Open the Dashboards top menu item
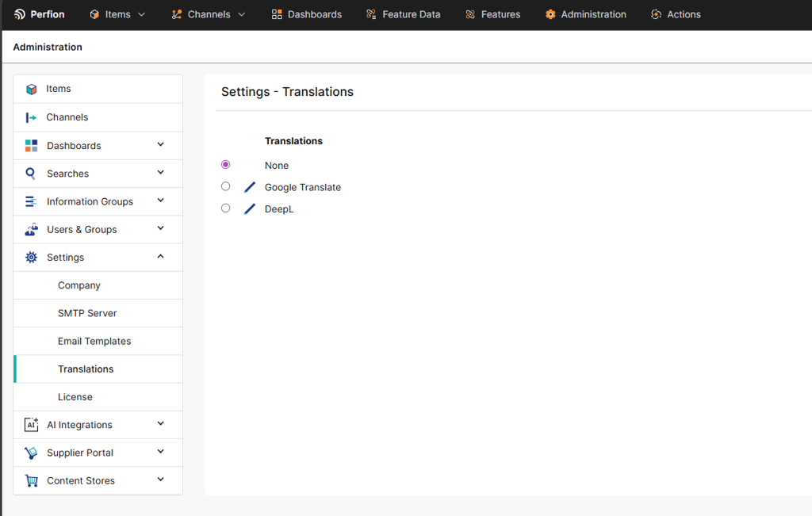 point(307,14)
